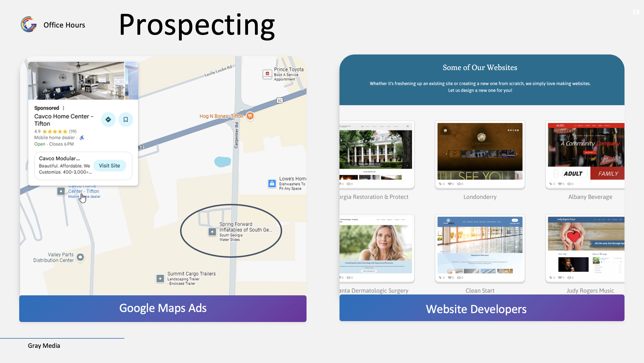Image resolution: width=644 pixels, height=363 pixels.
Task: Click the Website Developers banner
Action: tap(482, 309)
